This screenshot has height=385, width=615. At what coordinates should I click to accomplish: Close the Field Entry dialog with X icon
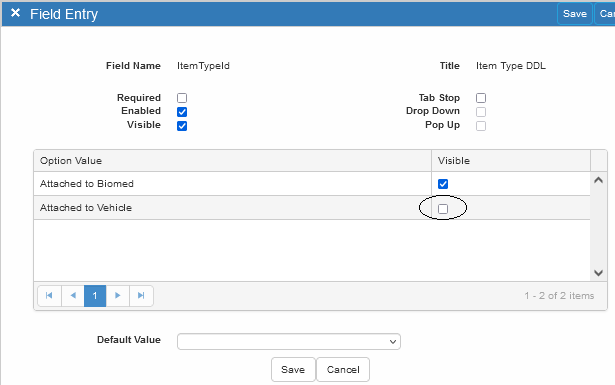pos(15,13)
